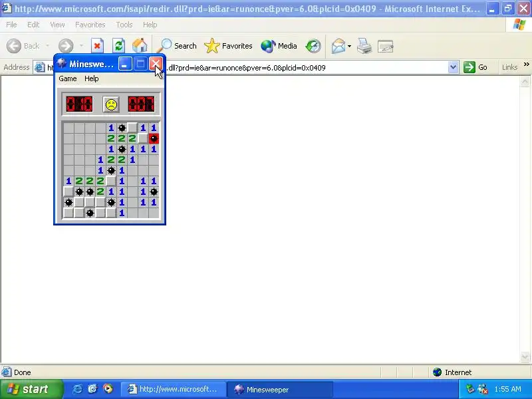The image size is (532, 399).
Task: Restore down the Internet Explorer window
Action: coord(508,9)
